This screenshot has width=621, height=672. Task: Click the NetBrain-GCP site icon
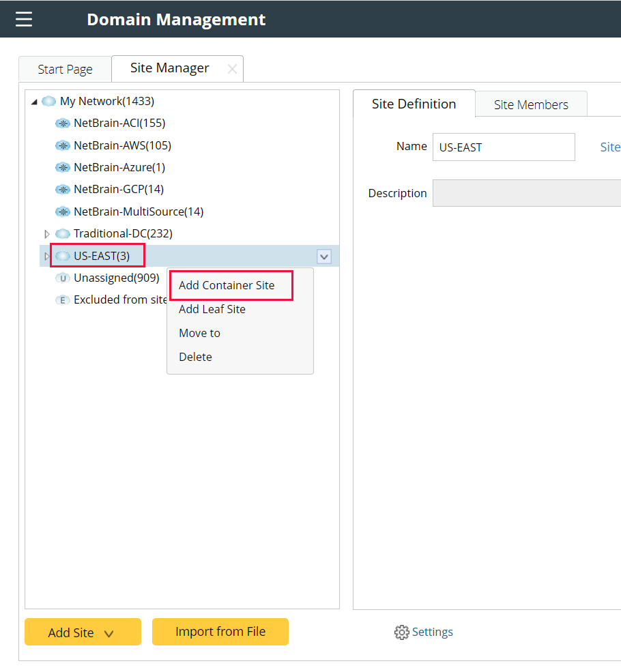point(62,189)
